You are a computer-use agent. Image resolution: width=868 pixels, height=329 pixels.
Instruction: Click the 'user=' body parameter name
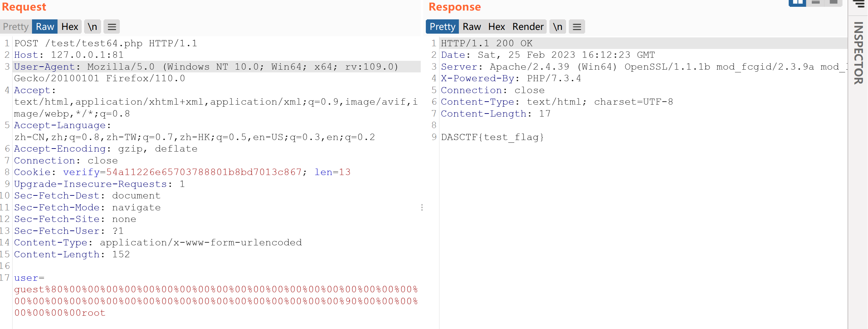pyautogui.click(x=29, y=278)
